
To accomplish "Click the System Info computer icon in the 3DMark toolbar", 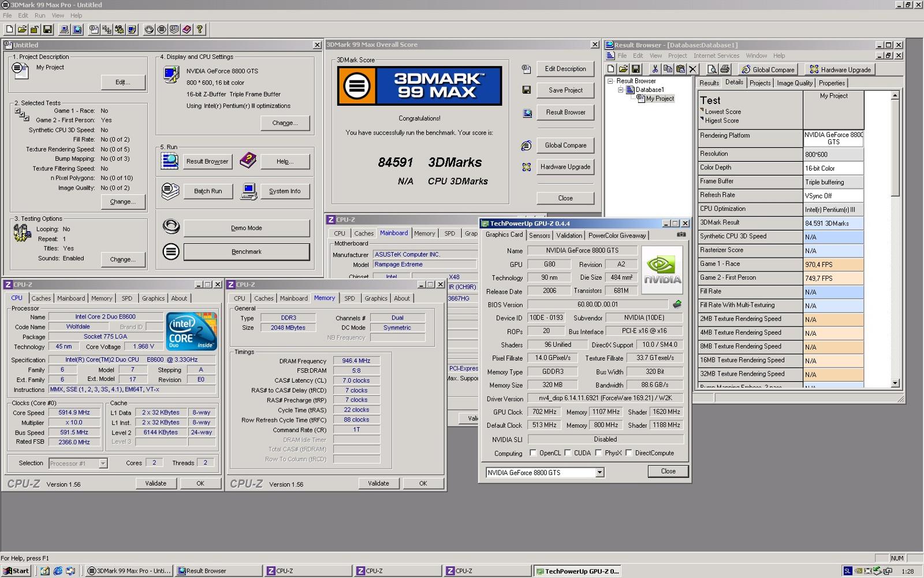I will [x=64, y=29].
